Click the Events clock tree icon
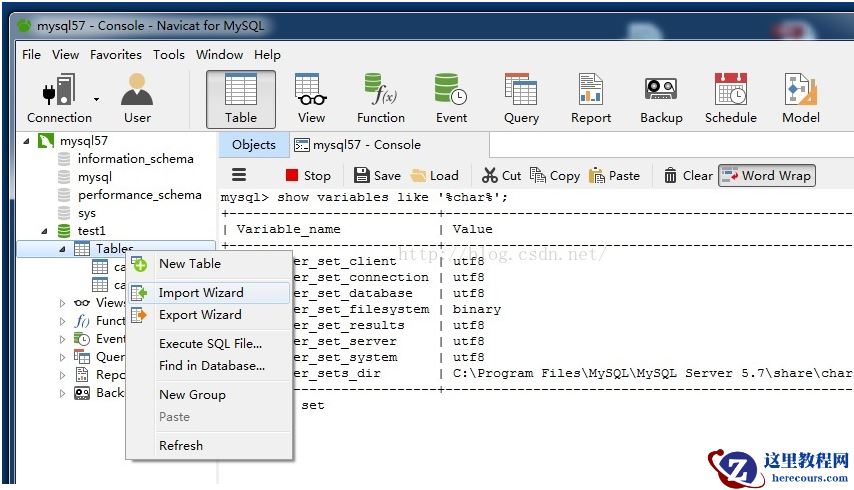This screenshot has width=854, height=490. pyautogui.click(x=82, y=339)
